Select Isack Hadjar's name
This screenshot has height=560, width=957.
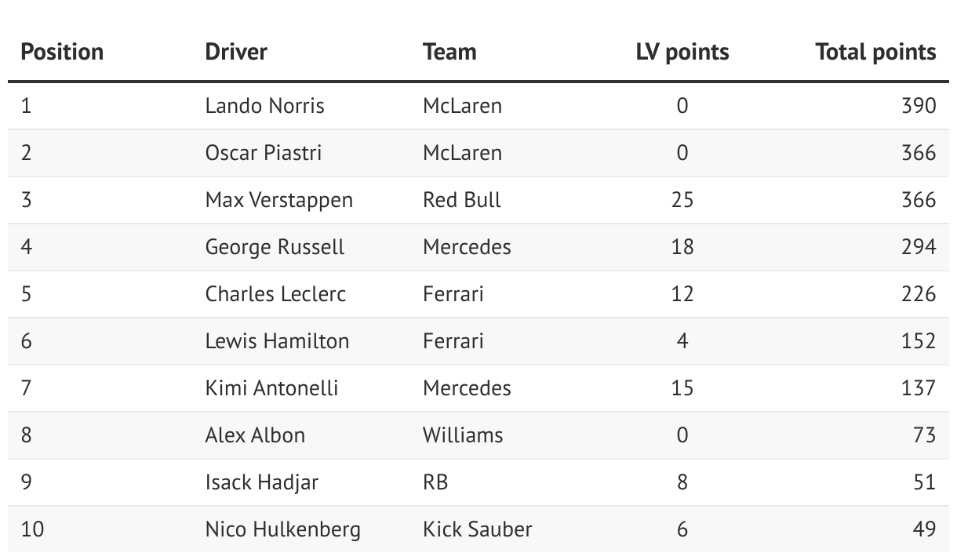click(262, 482)
